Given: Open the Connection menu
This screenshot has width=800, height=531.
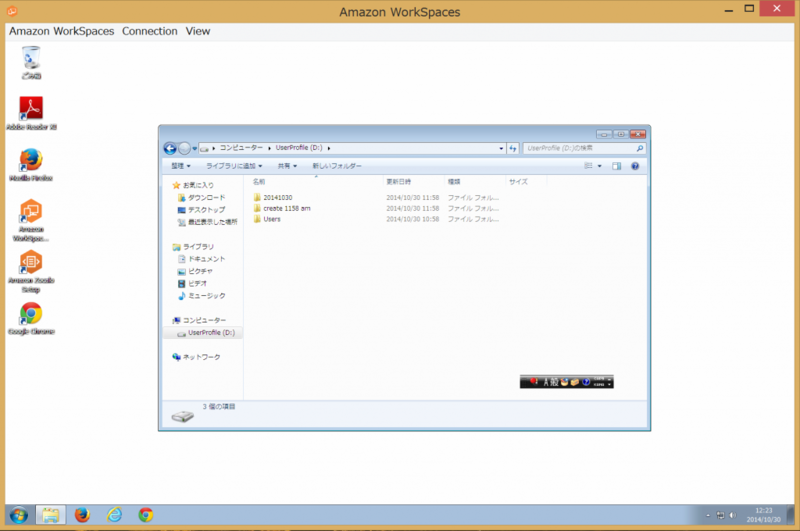Looking at the screenshot, I should (x=149, y=31).
